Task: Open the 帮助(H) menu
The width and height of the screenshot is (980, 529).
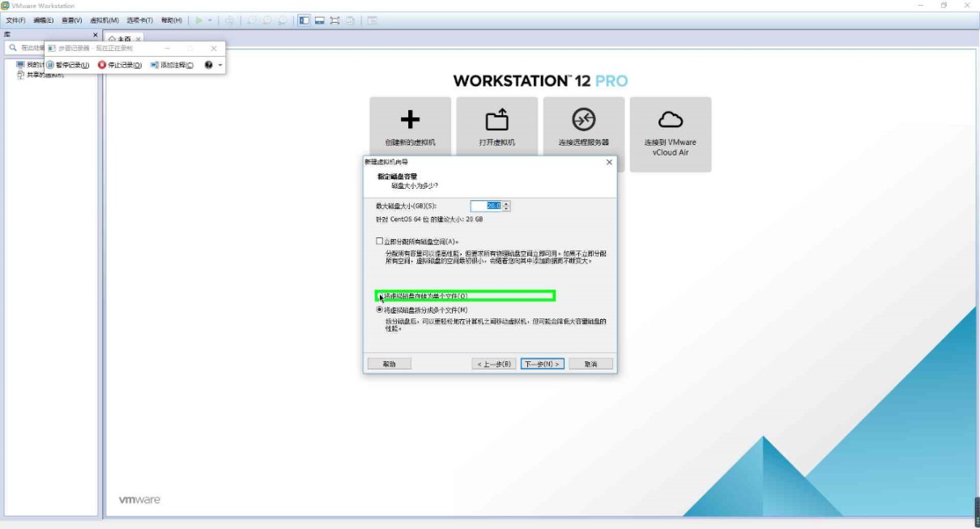Action: click(x=171, y=20)
